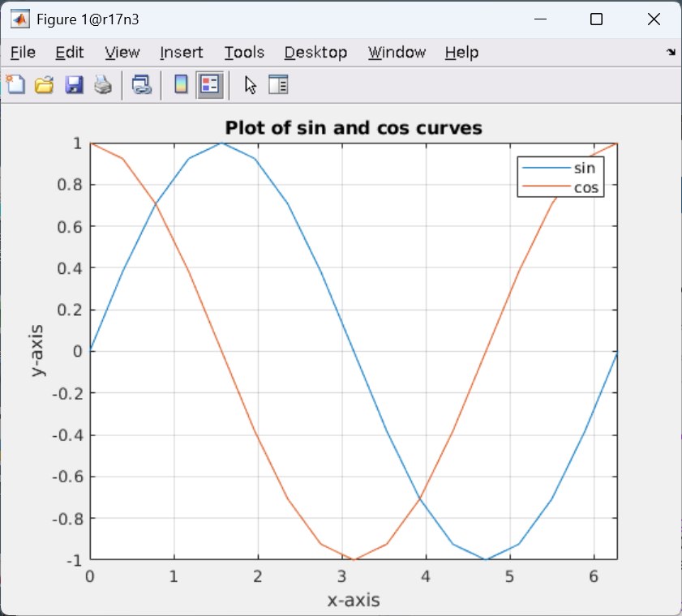Image resolution: width=682 pixels, height=616 pixels.
Task: Expand the View menu
Action: pos(122,53)
